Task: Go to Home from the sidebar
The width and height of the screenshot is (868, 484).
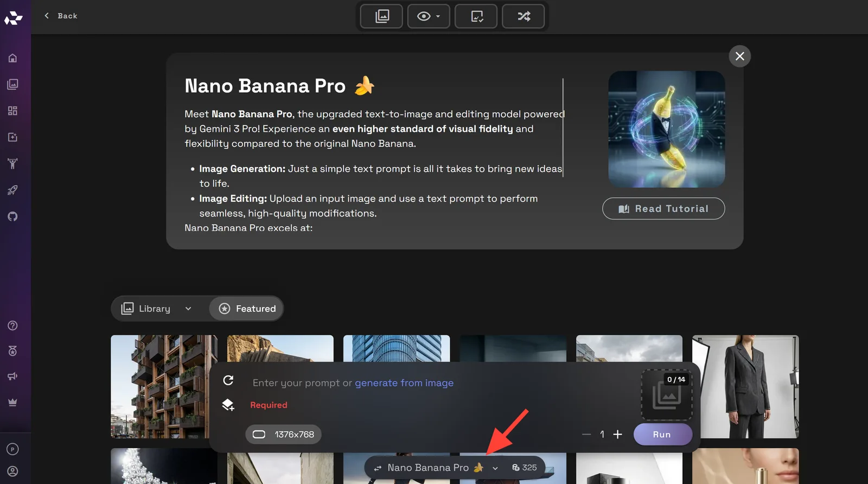Action: click(12, 58)
